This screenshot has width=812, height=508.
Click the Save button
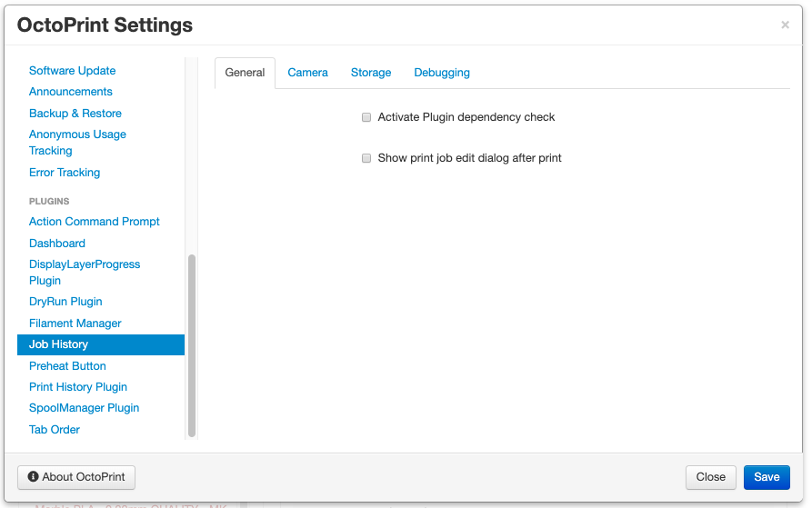coord(767,477)
